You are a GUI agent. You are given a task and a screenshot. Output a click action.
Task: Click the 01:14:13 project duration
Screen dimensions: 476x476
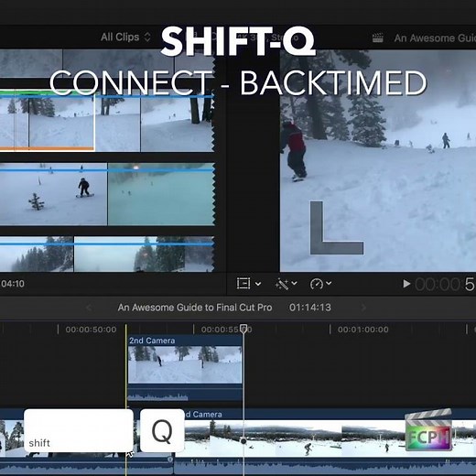310,308
